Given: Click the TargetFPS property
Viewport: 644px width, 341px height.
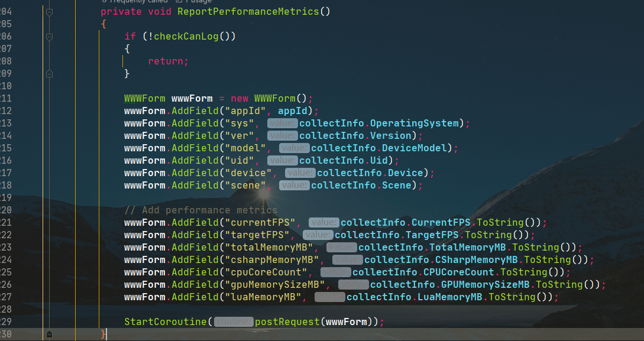Looking at the screenshot, I should (432, 235).
